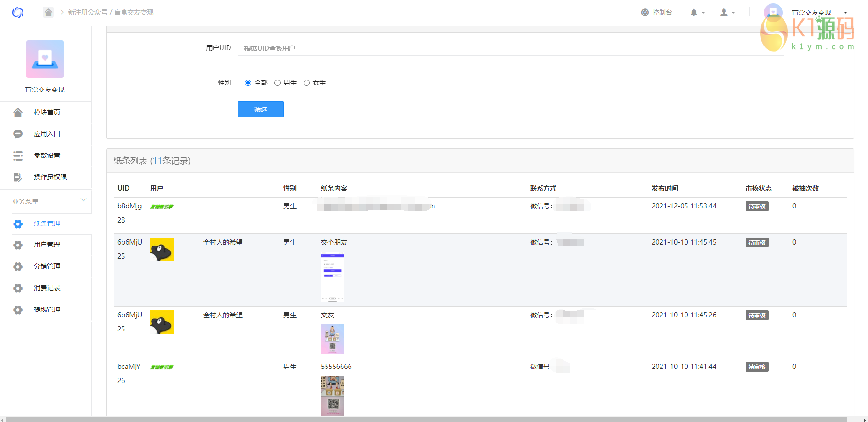Click the 纸条列表 (11条记录) panel heading

[x=152, y=161]
